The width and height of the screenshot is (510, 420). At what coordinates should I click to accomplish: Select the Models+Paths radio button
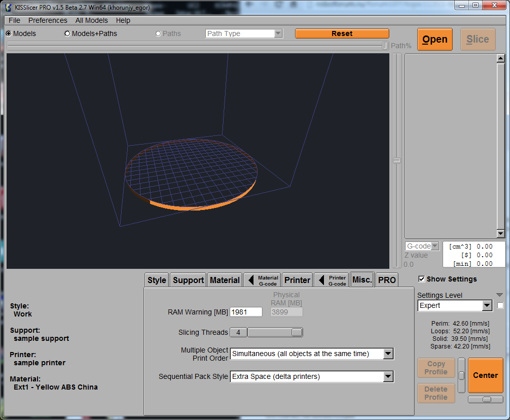click(67, 33)
